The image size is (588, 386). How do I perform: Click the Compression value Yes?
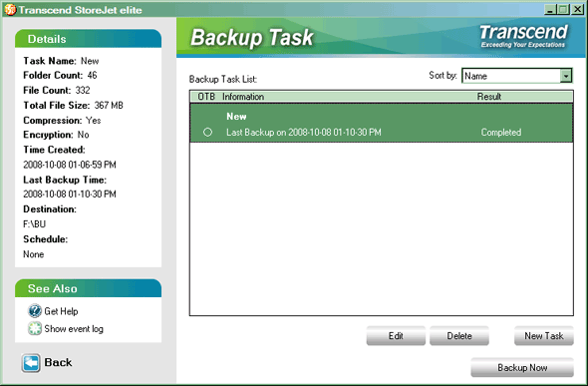pyautogui.click(x=93, y=121)
